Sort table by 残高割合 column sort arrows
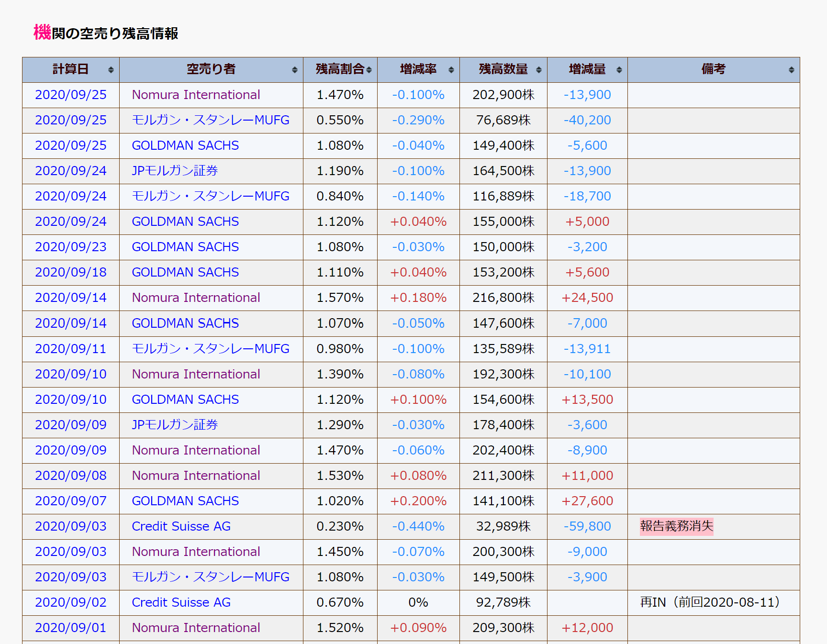The image size is (827, 644). pyautogui.click(x=369, y=70)
